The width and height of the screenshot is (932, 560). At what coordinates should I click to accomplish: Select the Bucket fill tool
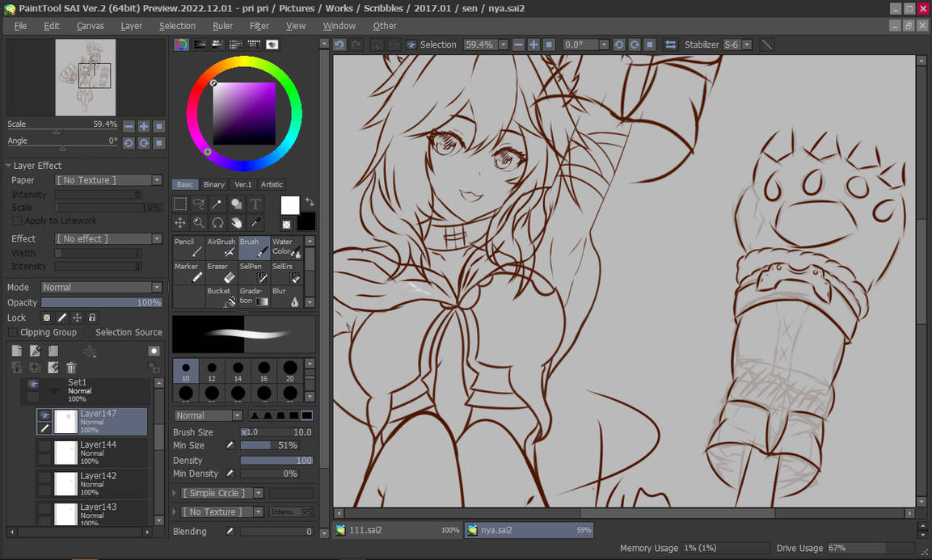coord(221,297)
